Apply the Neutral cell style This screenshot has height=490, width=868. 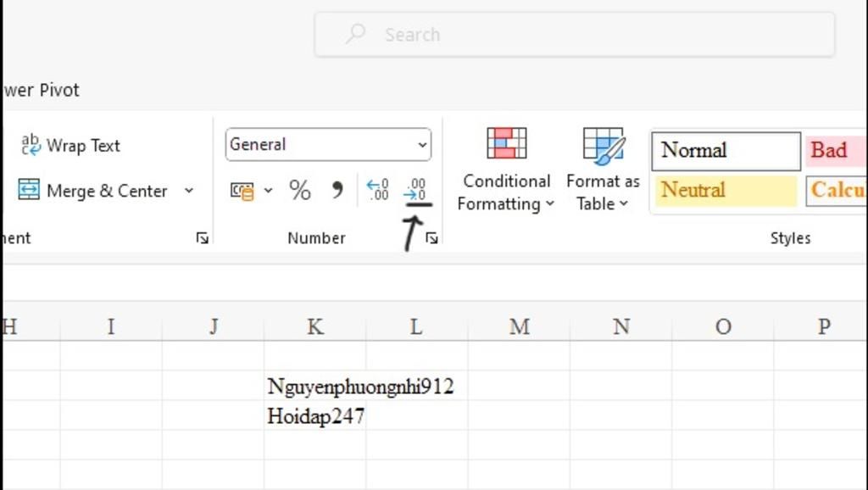[x=726, y=191]
